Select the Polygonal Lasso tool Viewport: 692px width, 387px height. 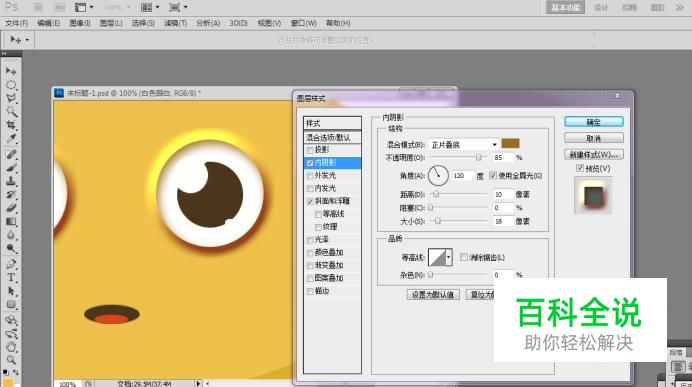11,98
